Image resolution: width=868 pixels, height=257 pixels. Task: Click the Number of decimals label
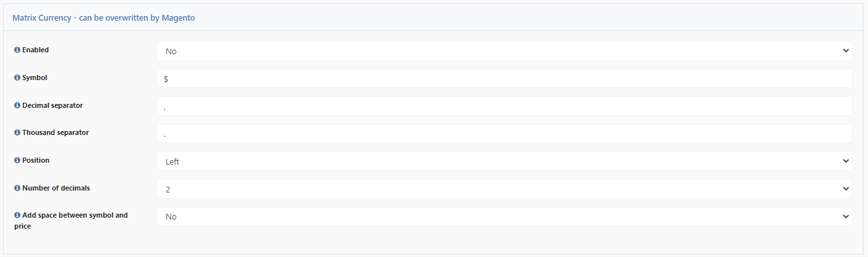tap(56, 188)
